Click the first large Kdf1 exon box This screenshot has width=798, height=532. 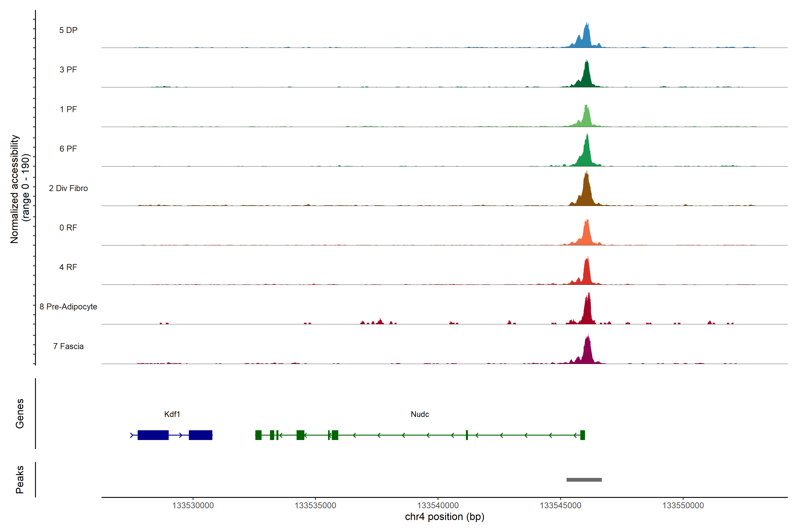[153, 435]
